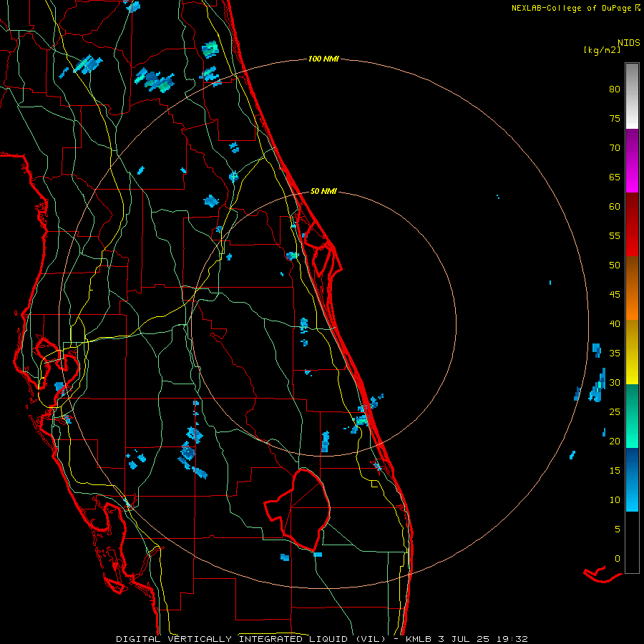644x644 pixels.
Task: Select the 5 value on the color scale
Action: tap(618, 529)
